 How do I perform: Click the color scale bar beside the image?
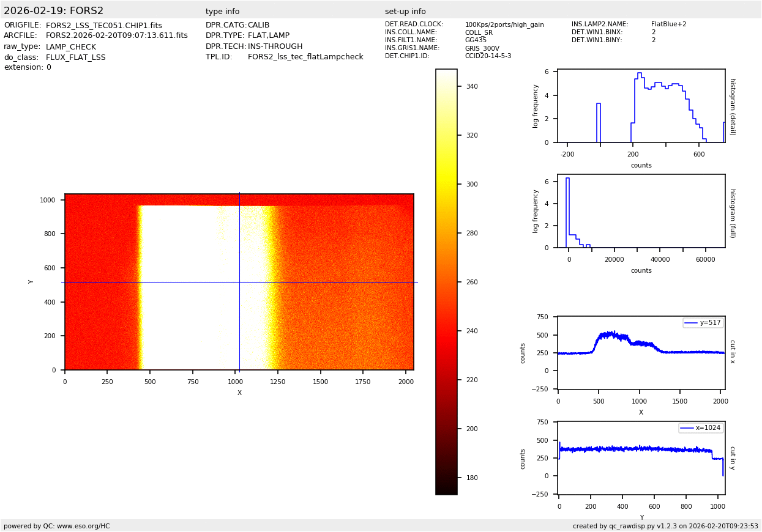click(446, 281)
